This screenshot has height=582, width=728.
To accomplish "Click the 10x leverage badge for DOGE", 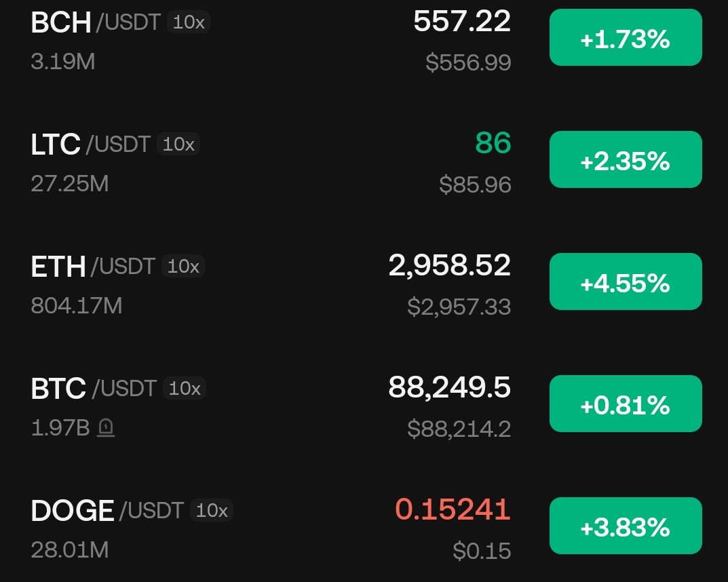I will pyautogui.click(x=212, y=511).
